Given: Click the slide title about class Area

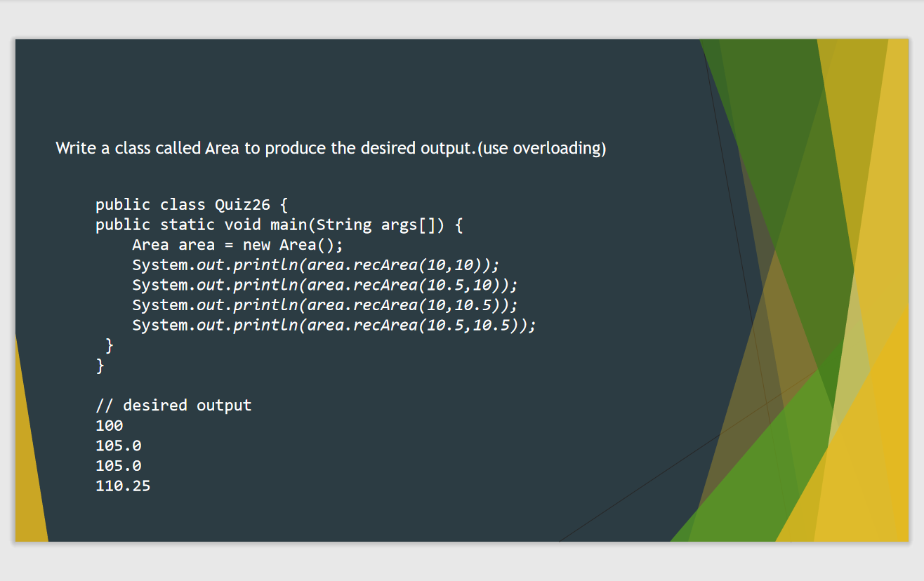Looking at the screenshot, I should tap(330, 148).
